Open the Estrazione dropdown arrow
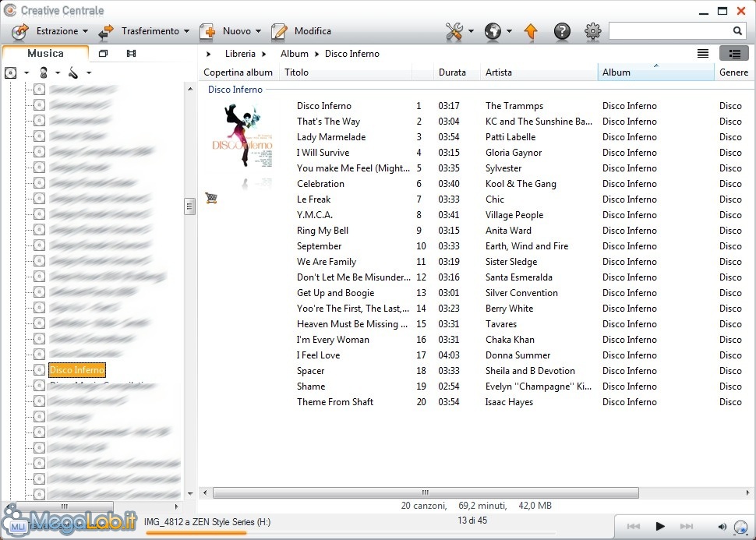Image resolution: width=756 pixels, height=540 pixels. click(85, 31)
